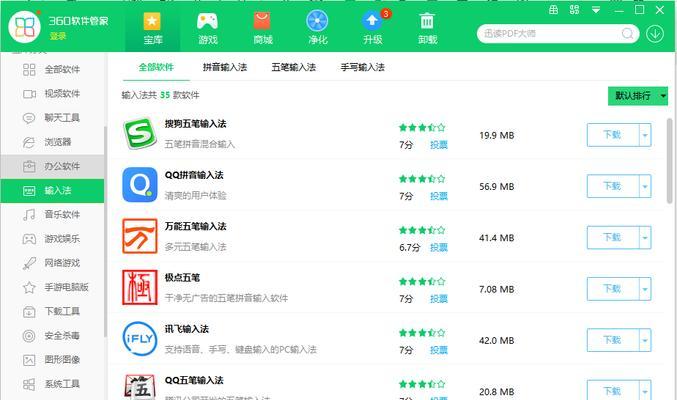Select 下载工具 category in sidebar
The image size is (677, 400).
(52, 311)
